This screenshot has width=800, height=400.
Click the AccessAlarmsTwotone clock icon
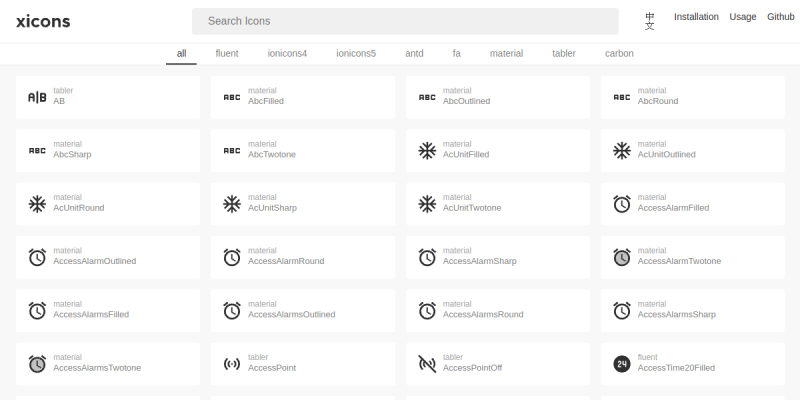coord(37,364)
